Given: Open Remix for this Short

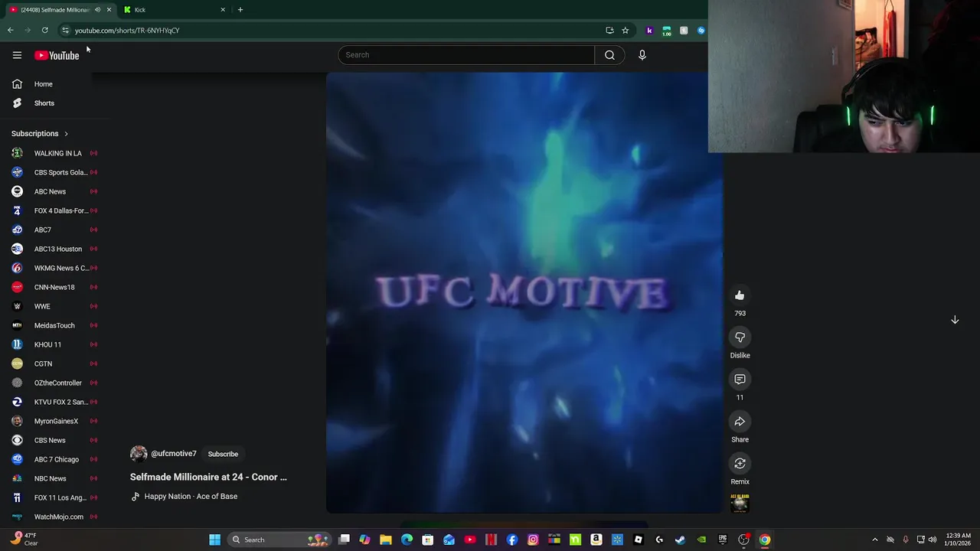Looking at the screenshot, I should click(740, 464).
